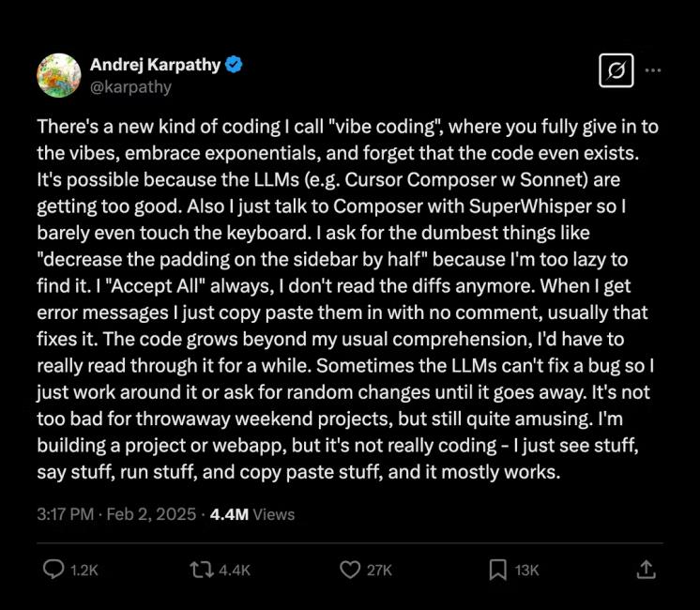Click the Grok explain-post icon

click(616, 69)
